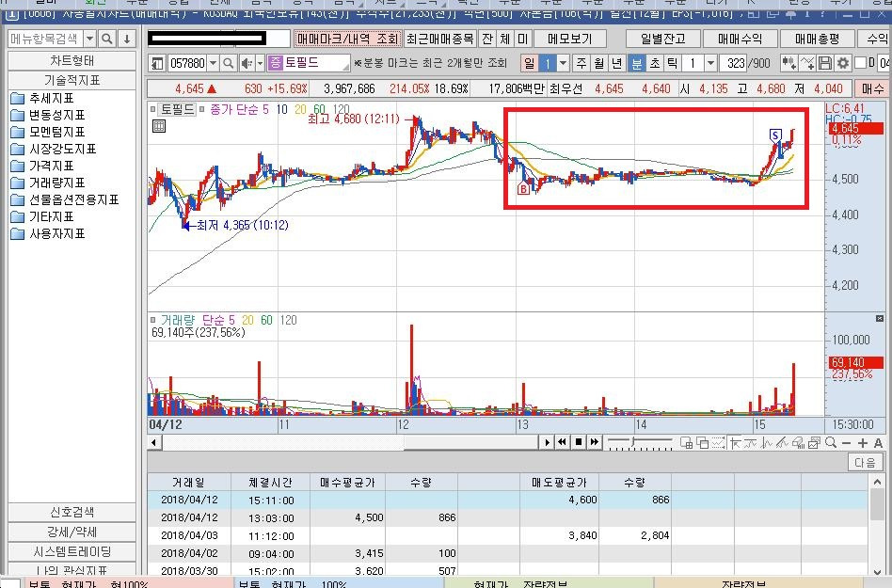Expand the 거래량지표 folder
The image size is (892, 588).
48,183
